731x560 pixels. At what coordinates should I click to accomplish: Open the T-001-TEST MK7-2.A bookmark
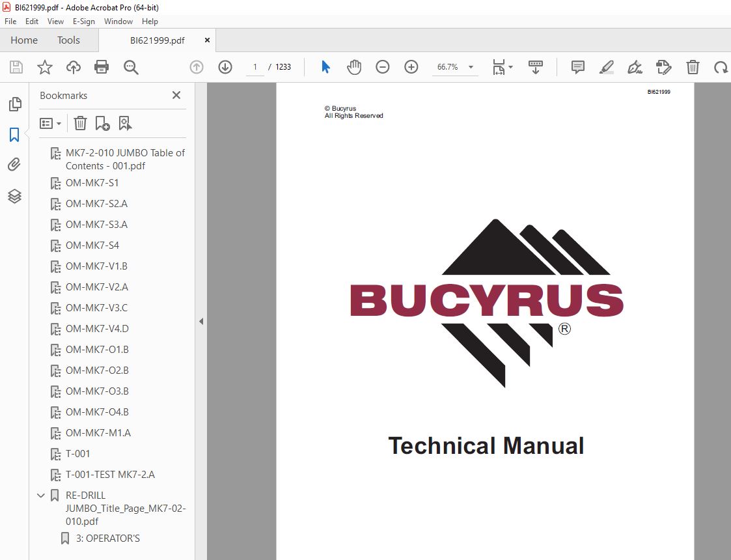tap(110, 475)
